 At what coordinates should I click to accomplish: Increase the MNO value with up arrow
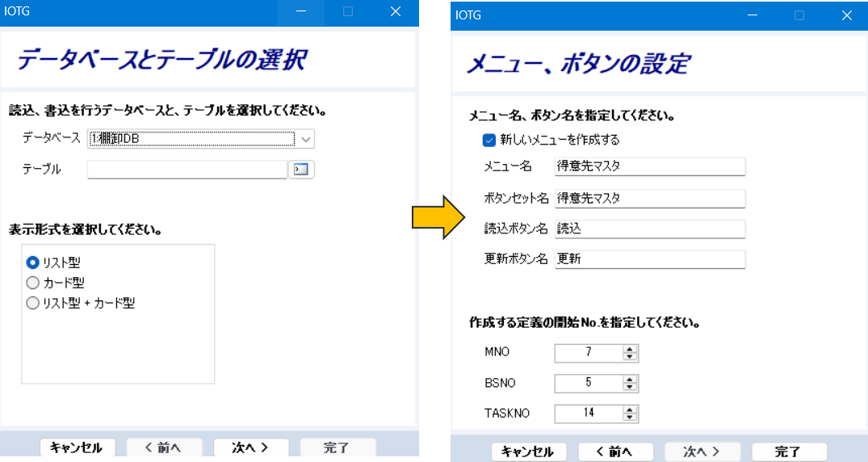click(631, 349)
